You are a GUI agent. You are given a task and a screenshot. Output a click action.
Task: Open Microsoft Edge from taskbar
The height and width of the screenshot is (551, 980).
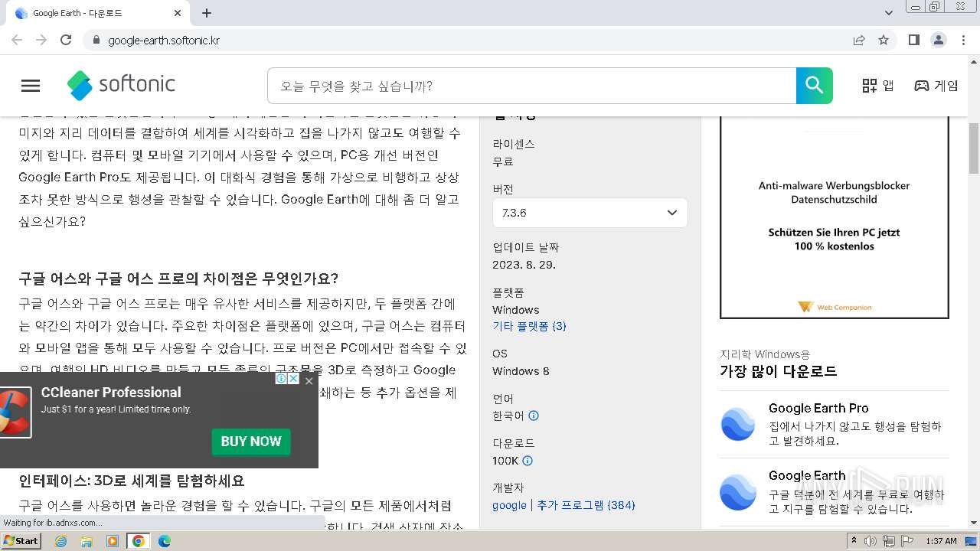[164, 541]
